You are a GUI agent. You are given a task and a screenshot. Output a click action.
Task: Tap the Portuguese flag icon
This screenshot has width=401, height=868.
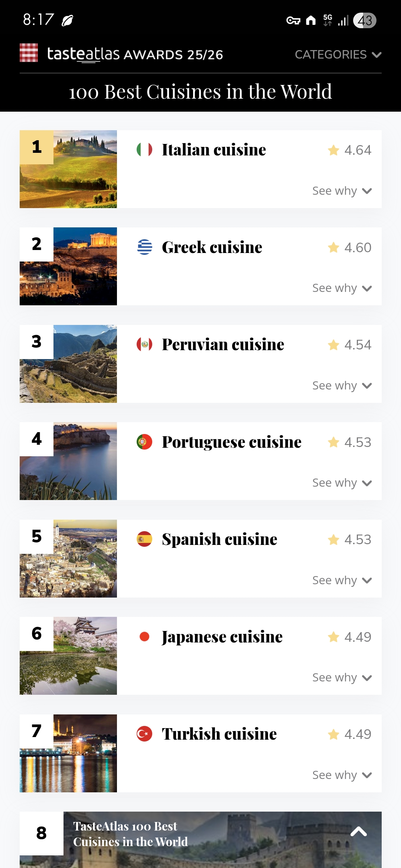coord(144,442)
